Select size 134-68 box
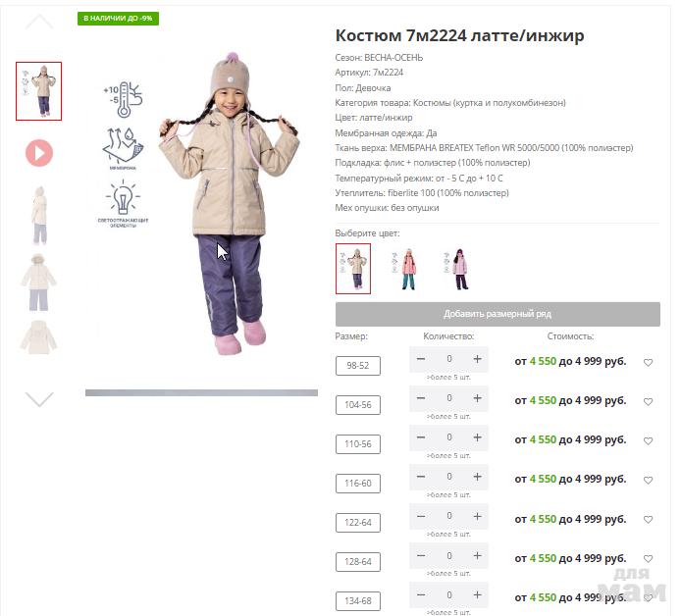681x616 pixels. [358, 601]
